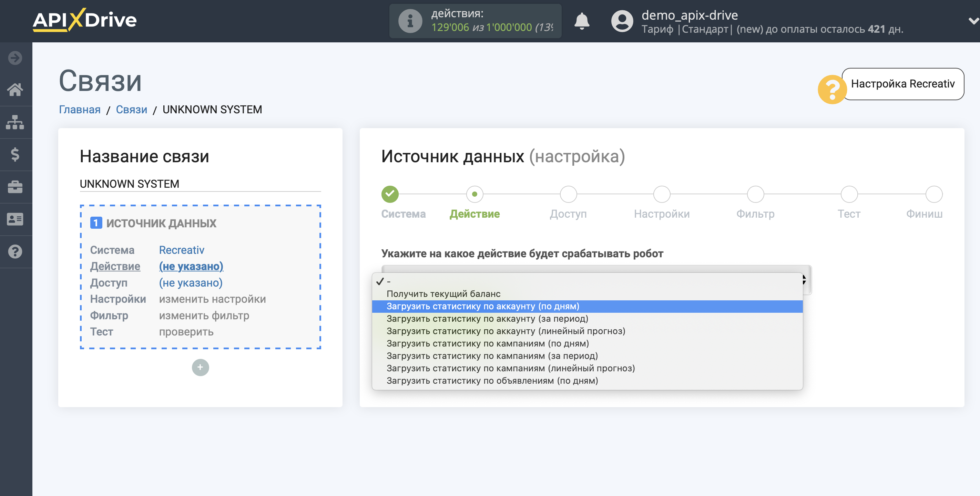Open 'Главная' breadcrumb link

click(x=80, y=110)
